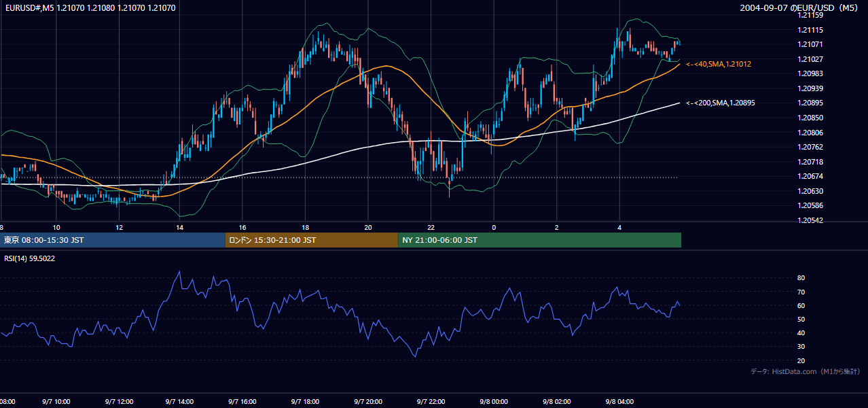Click RSI scale value 60
This screenshot has width=868, height=408.
tap(801, 305)
